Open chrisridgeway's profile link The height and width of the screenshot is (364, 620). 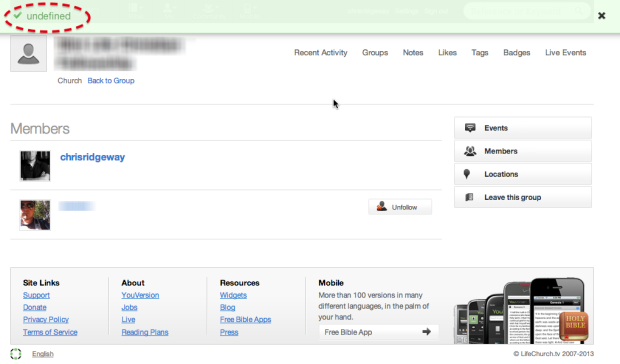pyautogui.click(x=93, y=157)
